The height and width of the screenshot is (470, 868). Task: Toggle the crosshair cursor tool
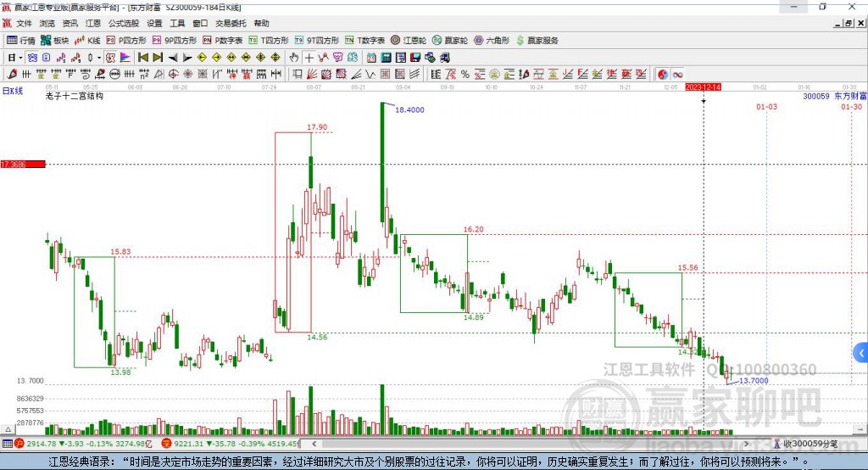pos(309,58)
